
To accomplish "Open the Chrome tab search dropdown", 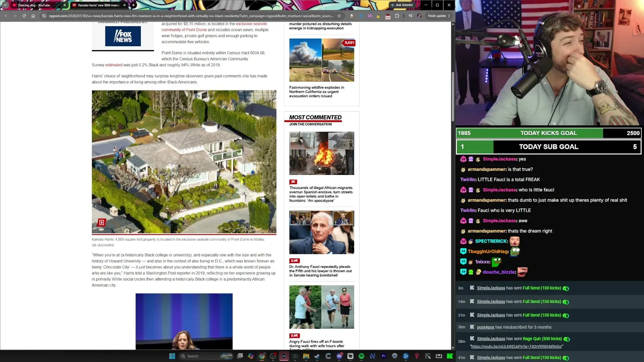I will tap(6, 5).
